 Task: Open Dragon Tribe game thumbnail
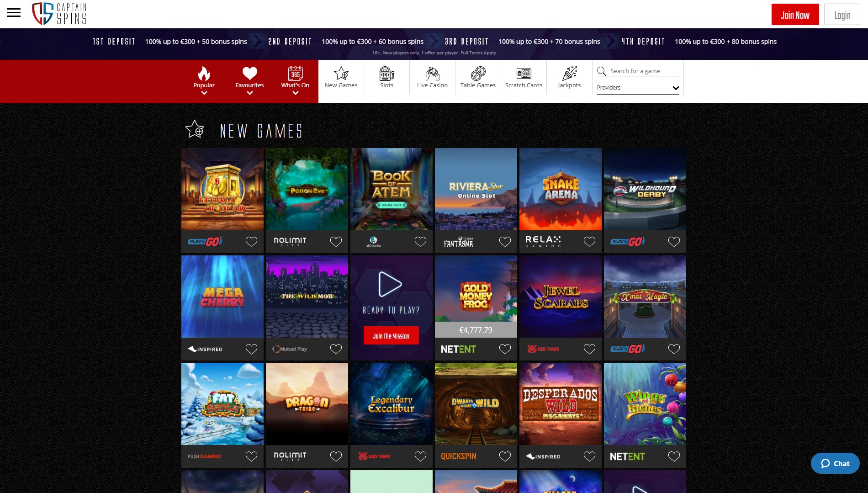click(x=307, y=404)
